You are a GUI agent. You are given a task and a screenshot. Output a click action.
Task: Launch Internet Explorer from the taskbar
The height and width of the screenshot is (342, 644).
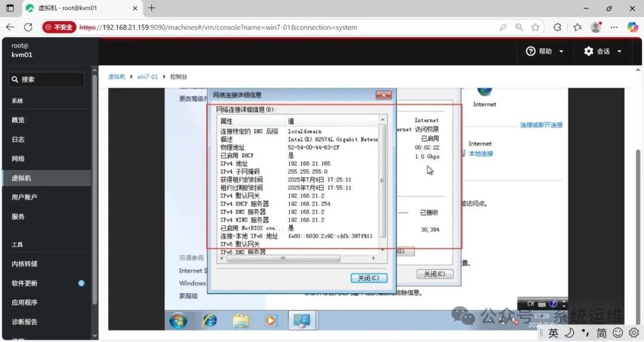tap(209, 321)
